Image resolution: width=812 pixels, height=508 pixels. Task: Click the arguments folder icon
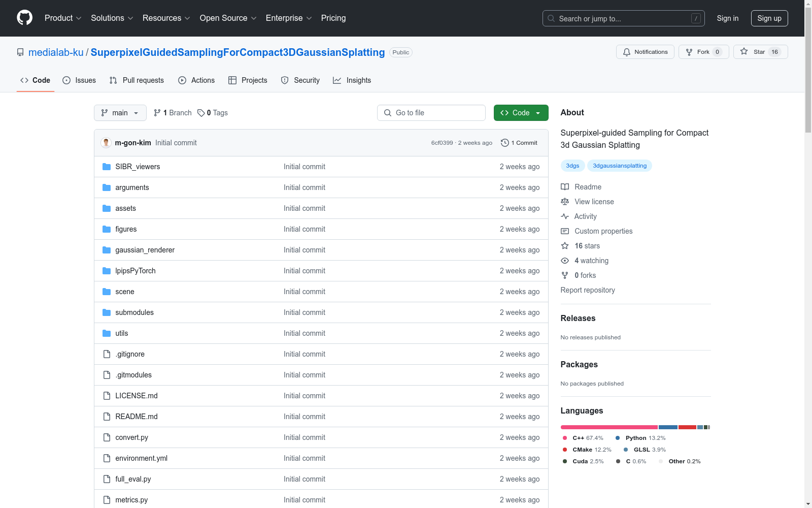(x=107, y=187)
